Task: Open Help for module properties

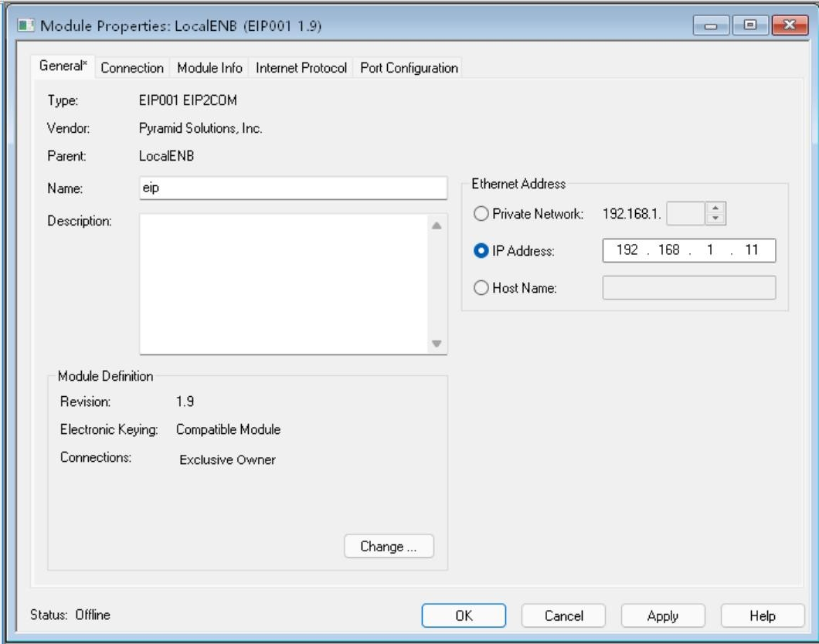Action: tap(763, 616)
